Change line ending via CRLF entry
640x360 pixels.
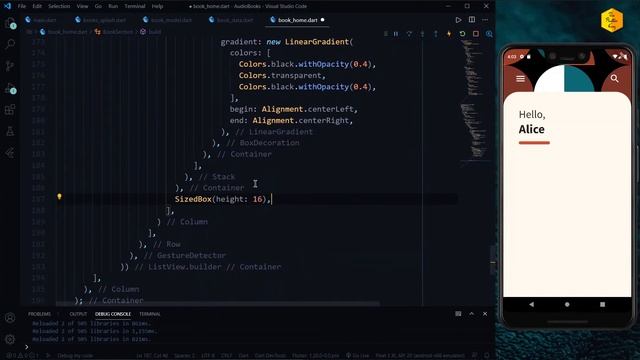pyautogui.click(x=226, y=356)
